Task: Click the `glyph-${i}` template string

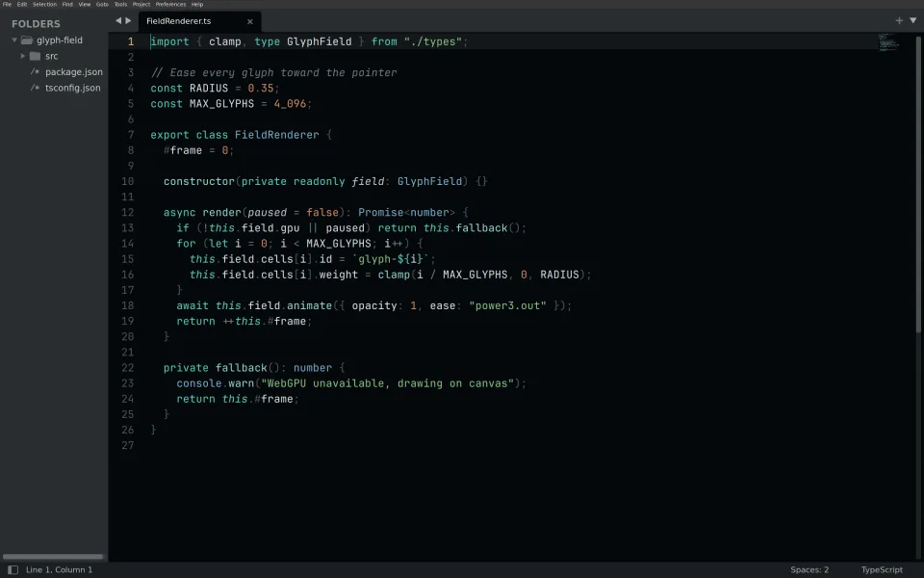Action: tap(391, 259)
